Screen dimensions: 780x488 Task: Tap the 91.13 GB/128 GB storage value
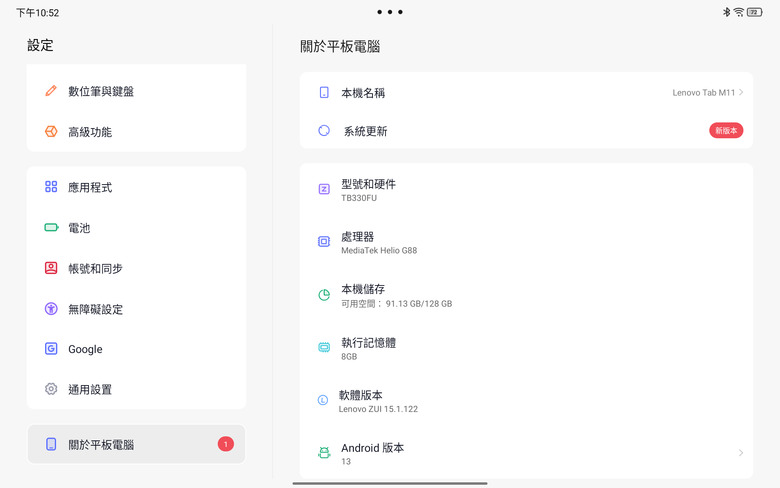[419, 304]
